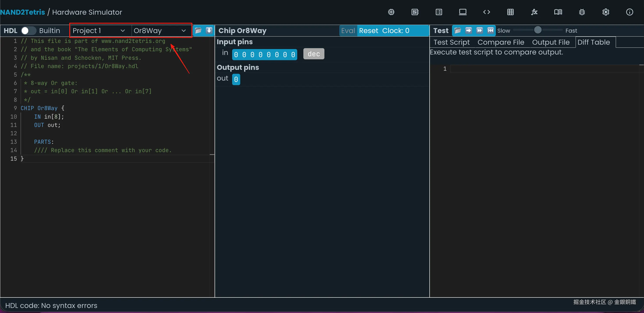Toggle first bit of in pin
The image size is (644, 313).
pyautogui.click(x=236, y=55)
